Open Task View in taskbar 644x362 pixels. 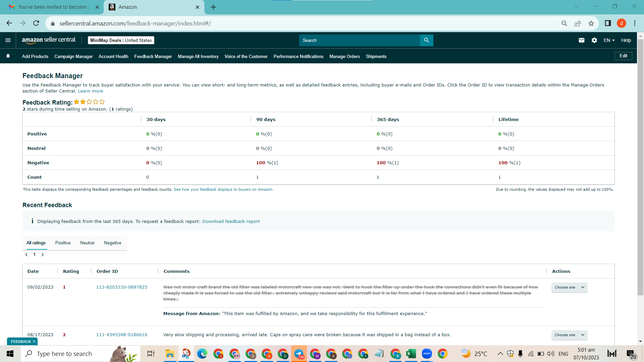point(151,354)
